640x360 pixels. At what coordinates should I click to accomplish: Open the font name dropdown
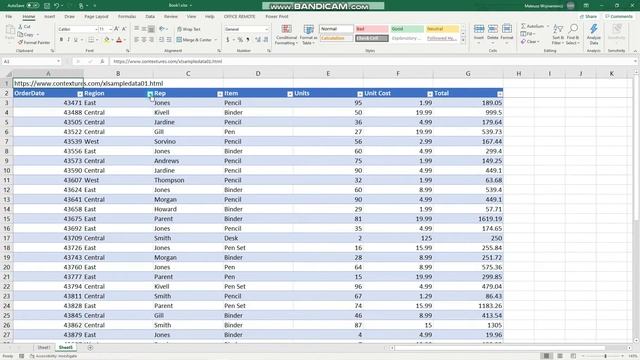pyautogui.click(x=96, y=29)
